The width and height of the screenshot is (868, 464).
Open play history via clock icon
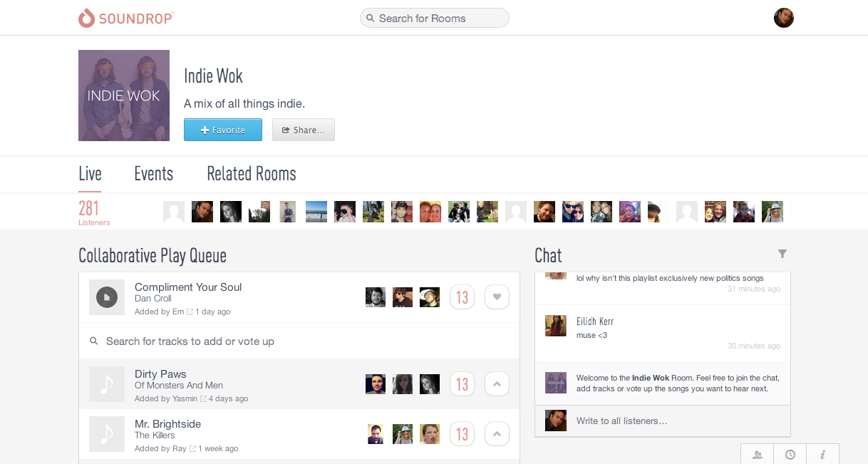click(x=790, y=454)
